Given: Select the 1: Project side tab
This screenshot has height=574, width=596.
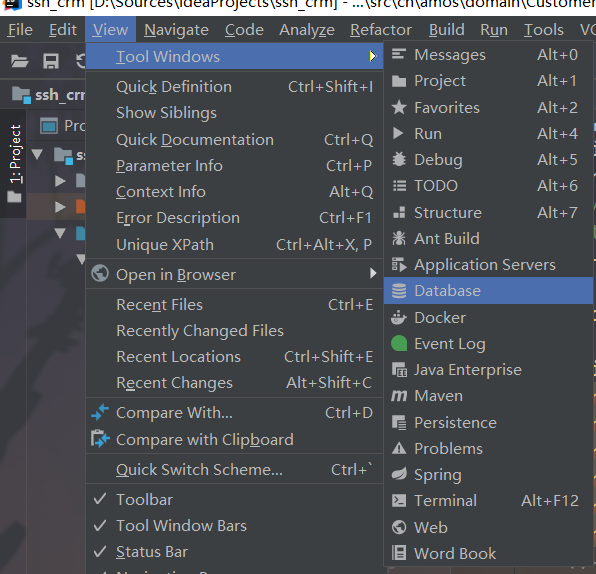Looking at the screenshot, I should coord(14,163).
